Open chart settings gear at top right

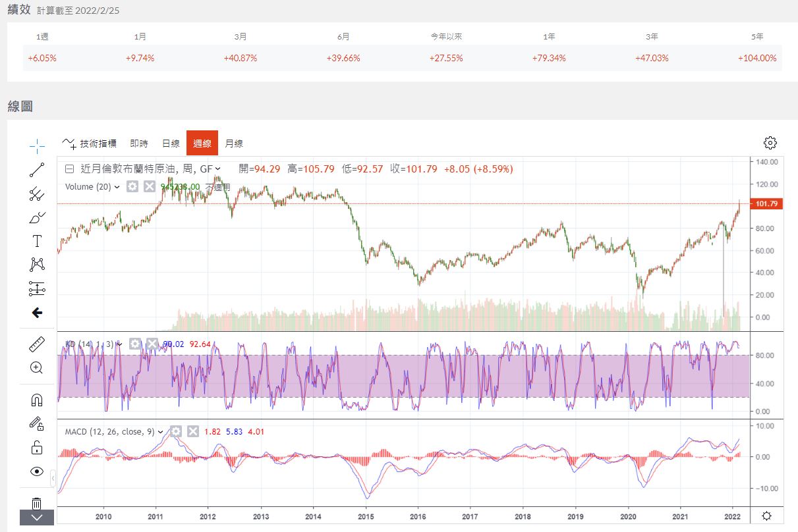coord(770,143)
